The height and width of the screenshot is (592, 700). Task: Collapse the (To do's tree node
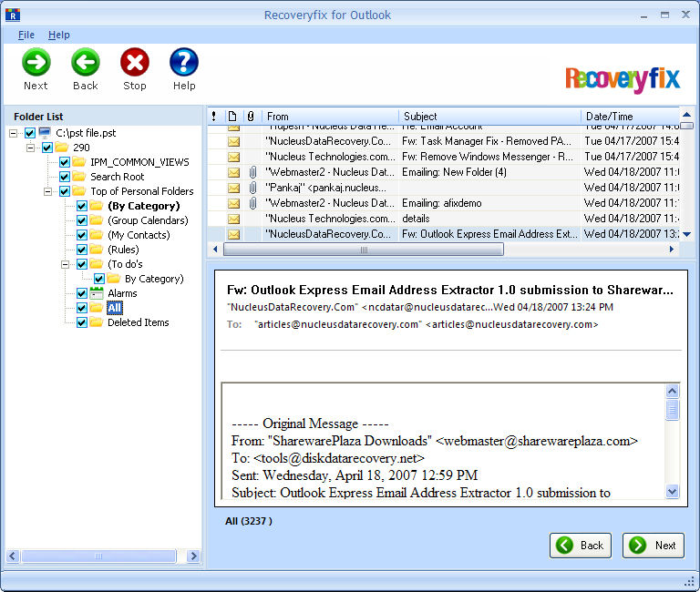point(66,264)
